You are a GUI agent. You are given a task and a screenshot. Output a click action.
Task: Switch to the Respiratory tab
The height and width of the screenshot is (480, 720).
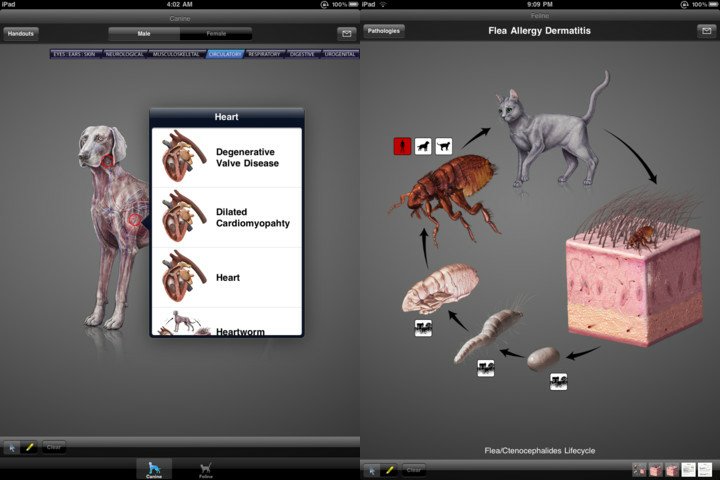[x=264, y=54]
